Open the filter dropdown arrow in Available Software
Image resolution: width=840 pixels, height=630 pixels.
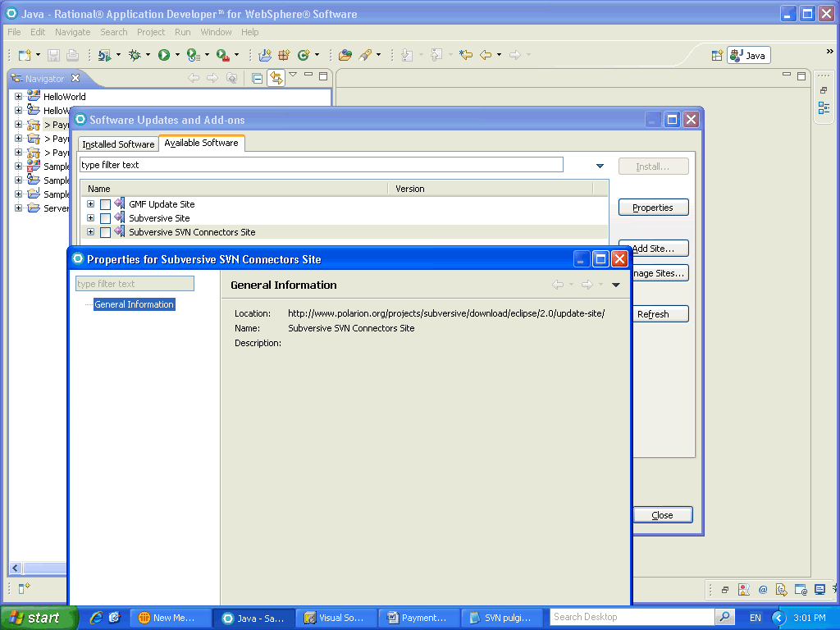click(600, 166)
